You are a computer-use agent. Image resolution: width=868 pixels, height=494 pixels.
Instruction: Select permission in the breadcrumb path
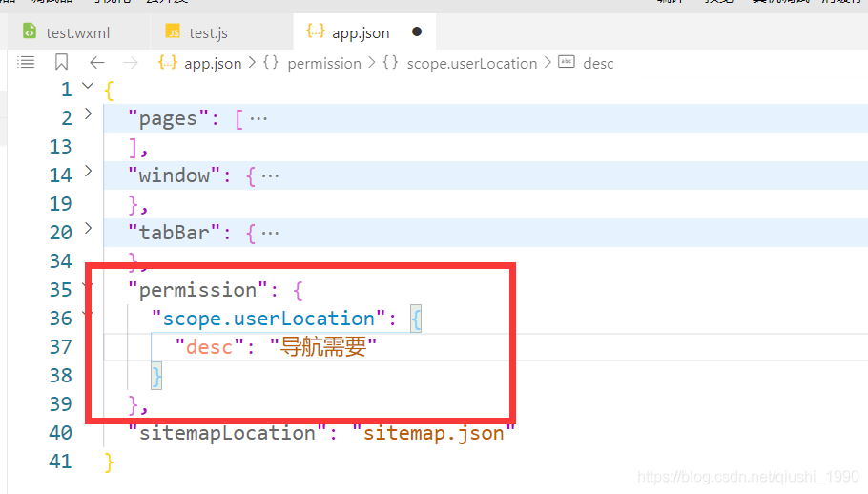[x=323, y=63]
